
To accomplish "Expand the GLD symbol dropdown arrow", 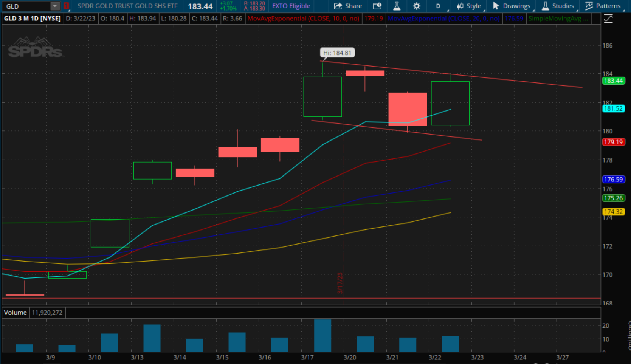I will 55,6.
